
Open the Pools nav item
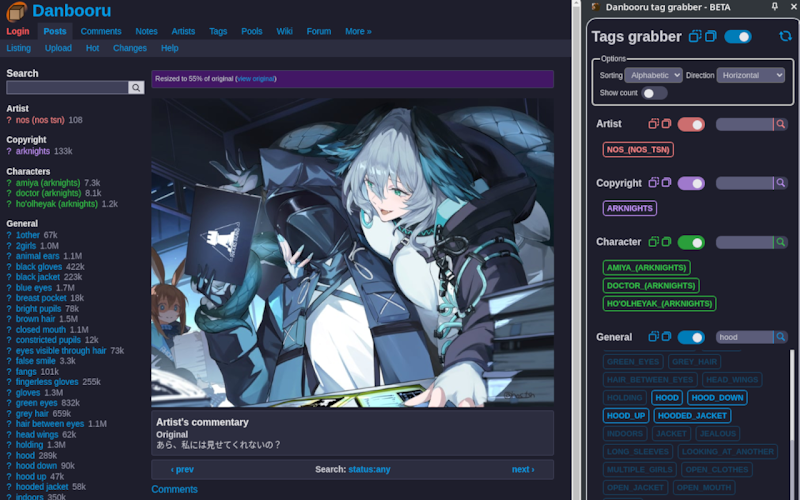click(x=252, y=31)
